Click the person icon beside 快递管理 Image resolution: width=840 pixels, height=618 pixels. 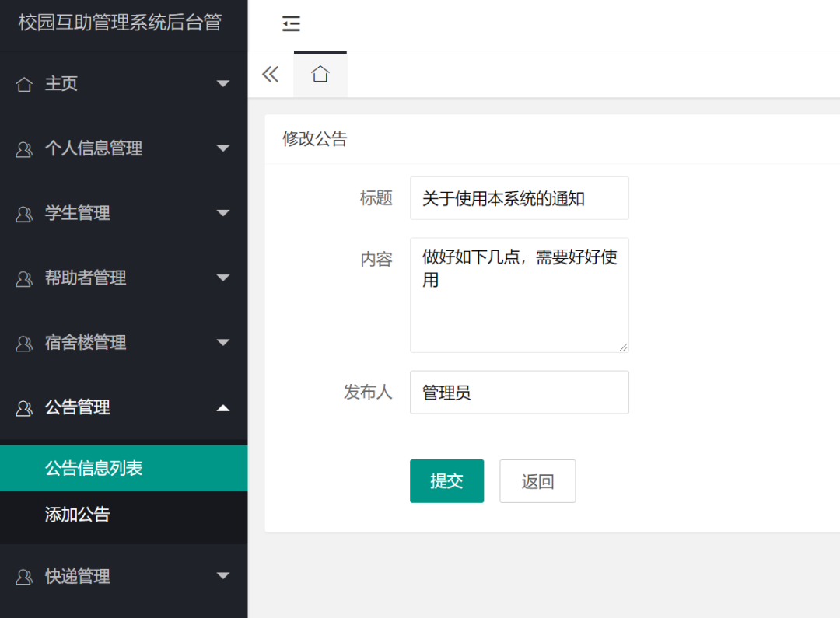coord(23,577)
